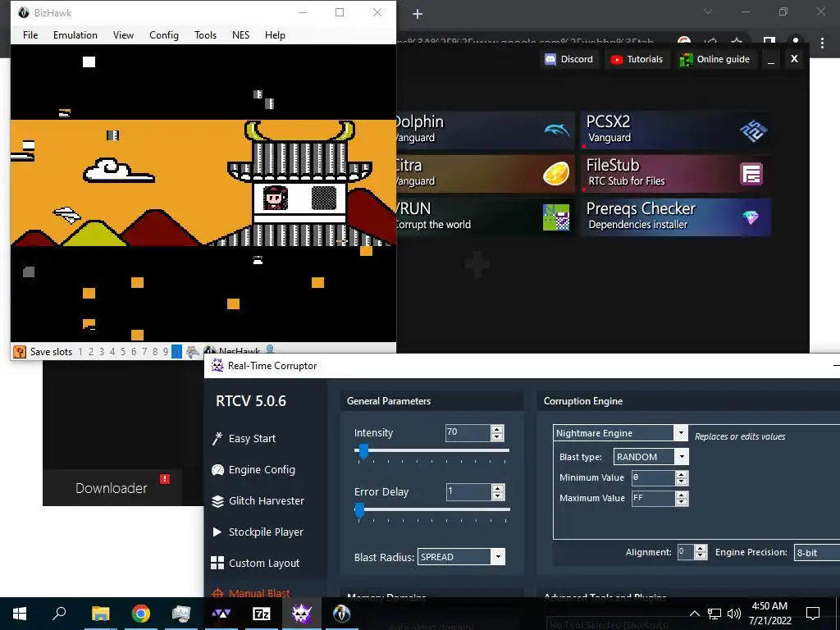Open the Help menu in BizHawk
Viewport: 840px width, 630px height.
[x=275, y=34]
